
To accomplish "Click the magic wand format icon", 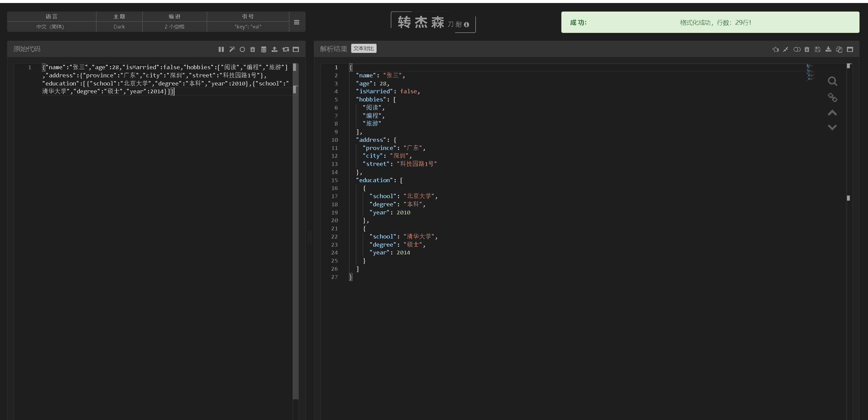I will coord(232,49).
